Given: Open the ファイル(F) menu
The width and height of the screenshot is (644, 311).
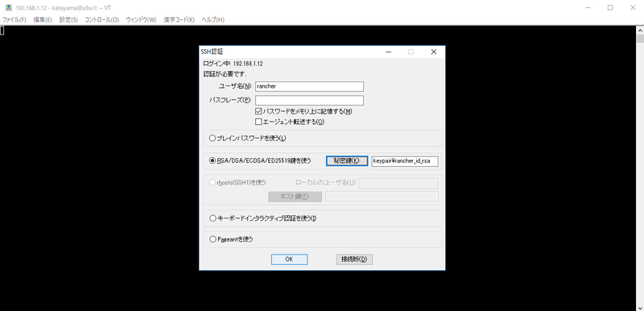Looking at the screenshot, I should 14,19.
